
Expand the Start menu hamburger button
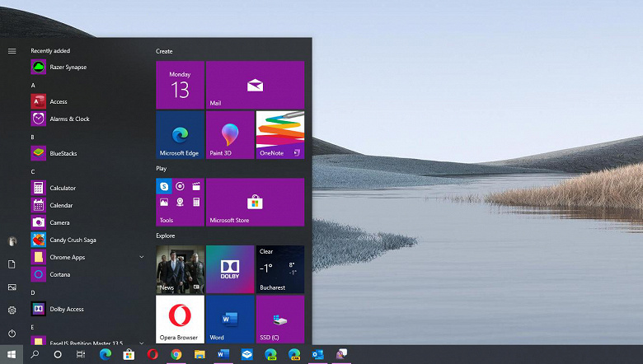pos(12,51)
